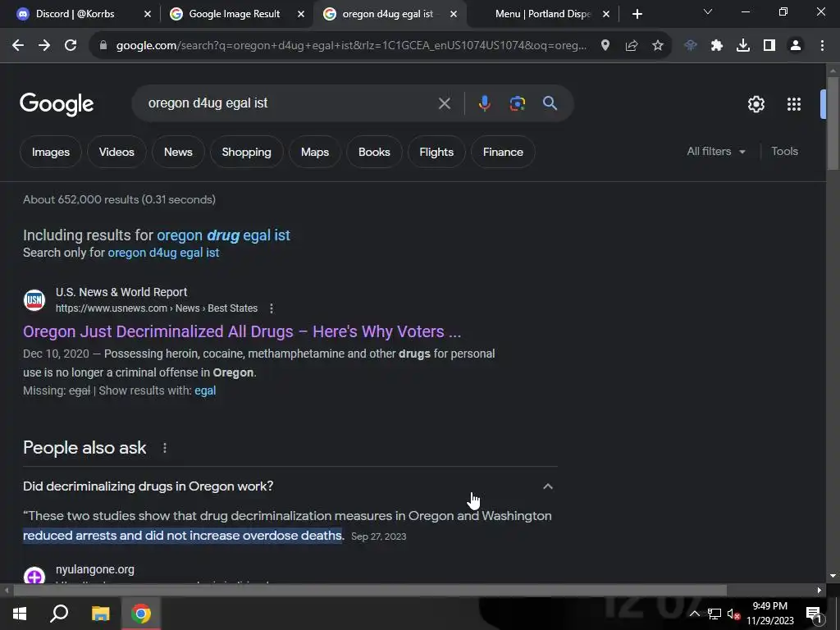Start search by voice microphone
This screenshot has width=840, height=630.
(484, 103)
